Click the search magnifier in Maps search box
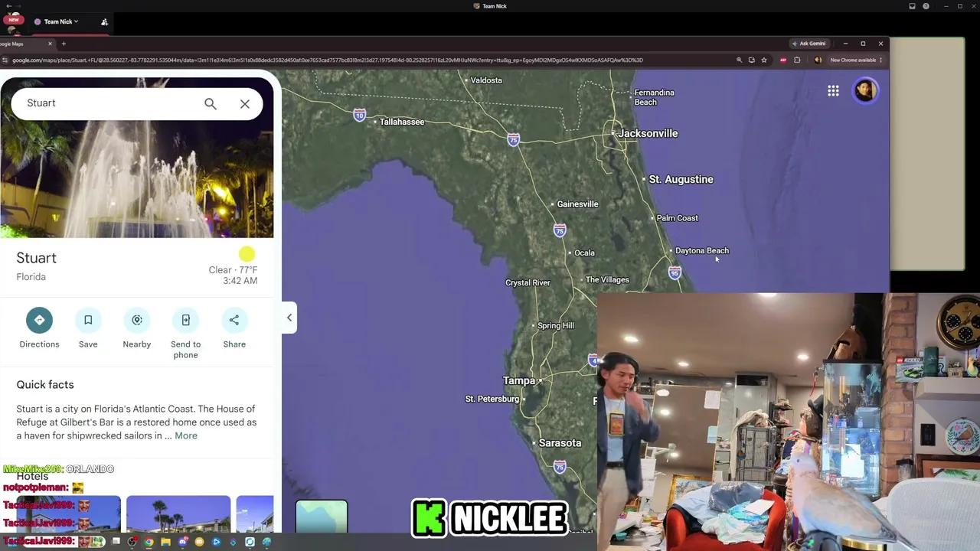 point(211,104)
